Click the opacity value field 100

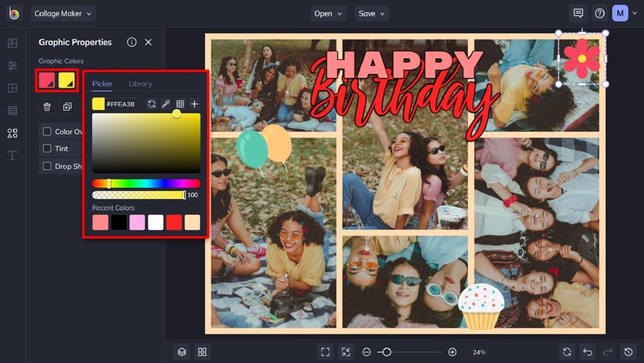(x=192, y=195)
